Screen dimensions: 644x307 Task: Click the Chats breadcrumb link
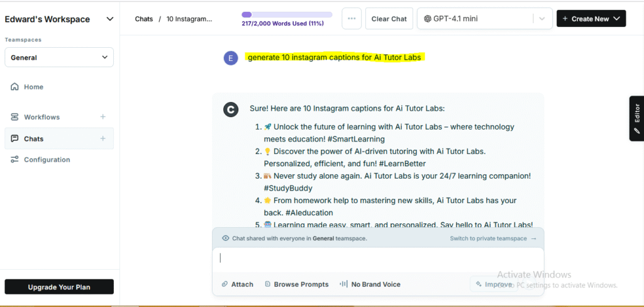click(x=144, y=19)
